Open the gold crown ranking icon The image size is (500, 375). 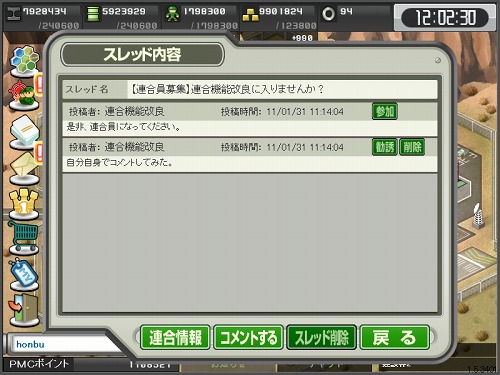pyautogui.click(x=24, y=204)
